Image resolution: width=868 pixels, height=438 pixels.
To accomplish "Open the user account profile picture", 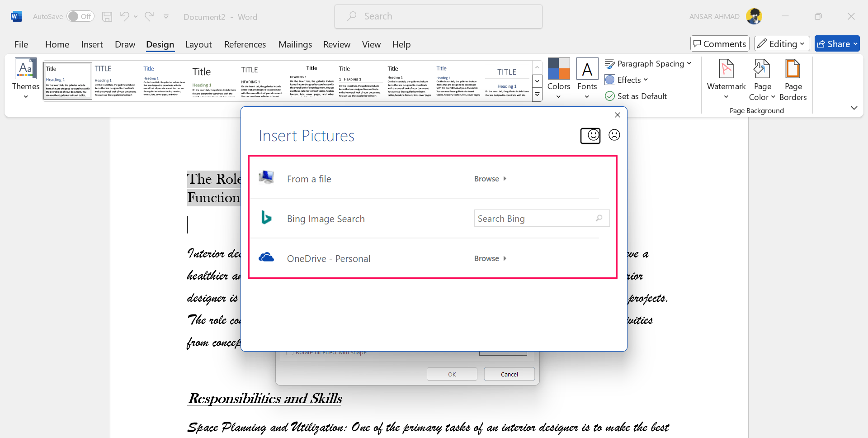I will pyautogui.click(x=754, y=16).
